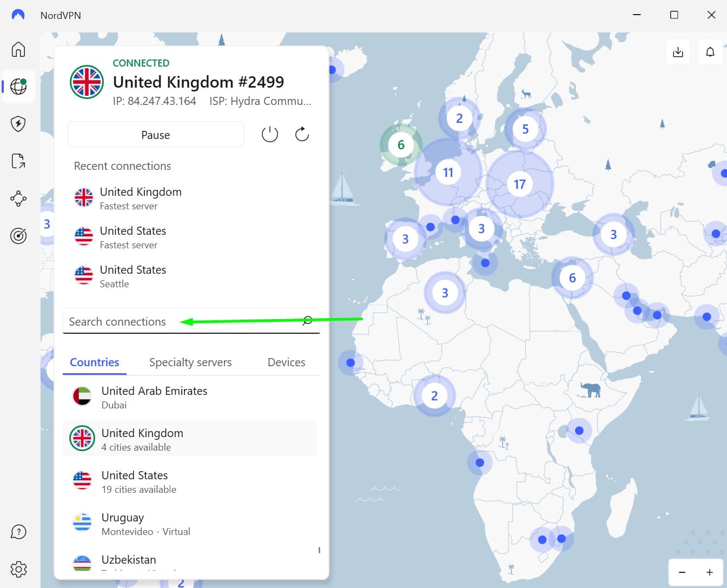Click the 3 cluster over Spain
Screen dimensions: 727x588
(405, 239)
